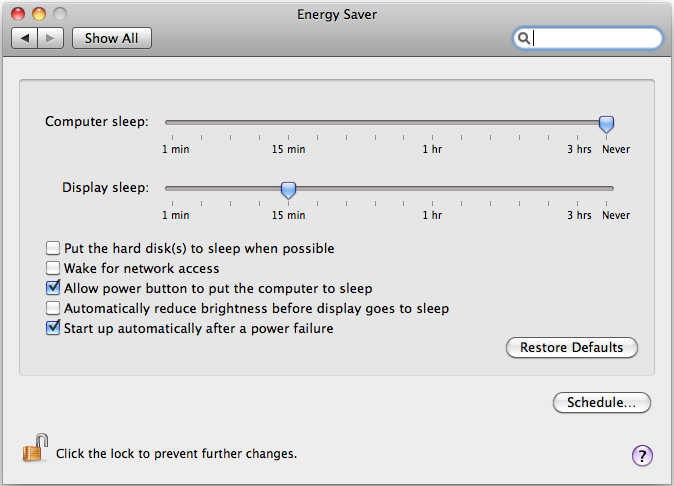Viewport: 674px width, 486px height.
Task: Uncheck Start up automatically after power failure
Action: click(53, 328)
